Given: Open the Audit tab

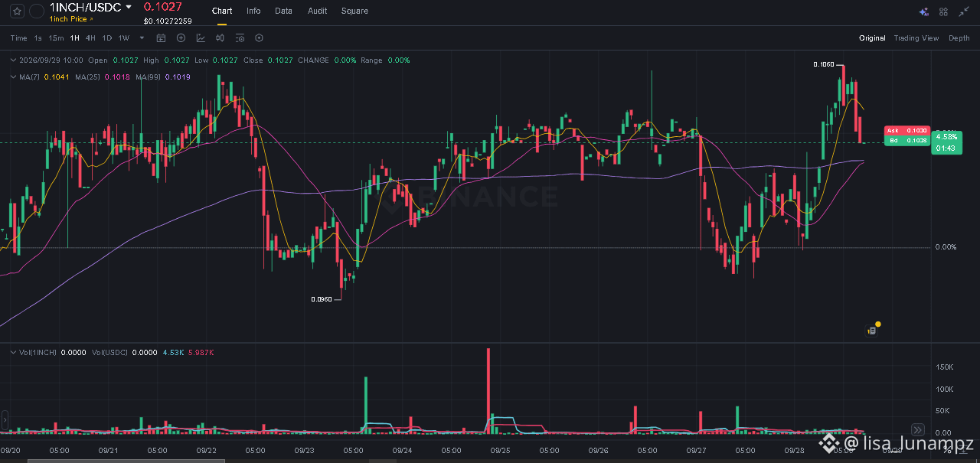Looking at the screenshot, I should 317,11.
